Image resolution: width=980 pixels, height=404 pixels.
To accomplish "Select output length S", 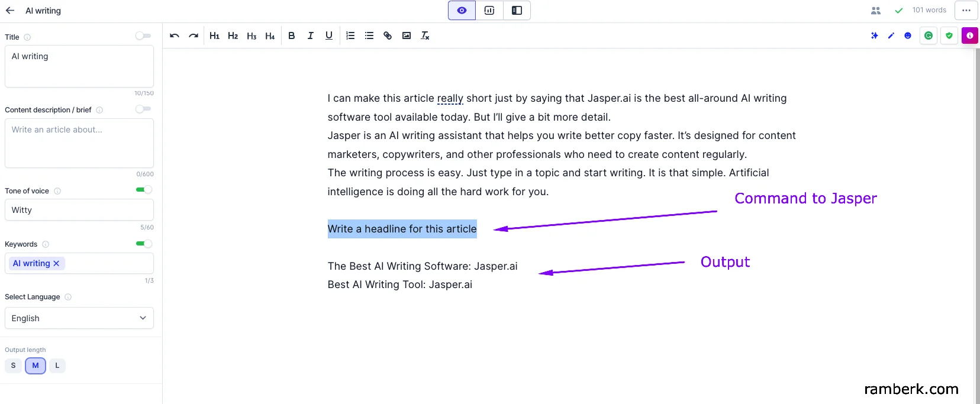I will [14, 366].
